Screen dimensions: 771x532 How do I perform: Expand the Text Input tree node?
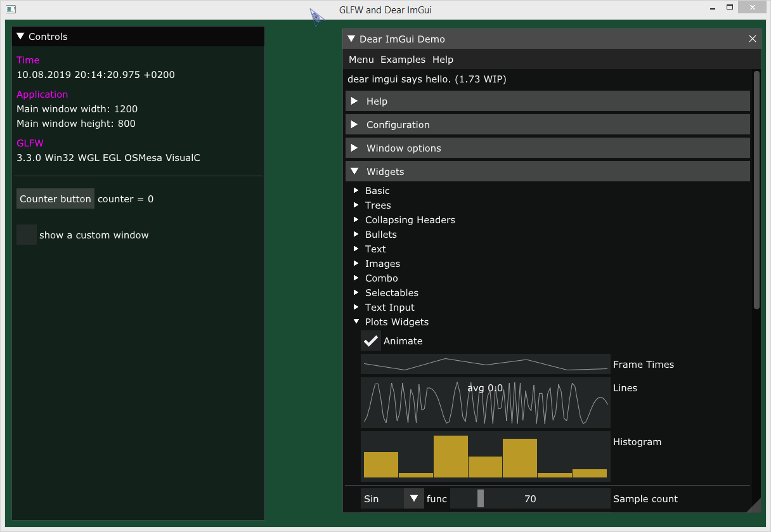(x=356, y=307)
